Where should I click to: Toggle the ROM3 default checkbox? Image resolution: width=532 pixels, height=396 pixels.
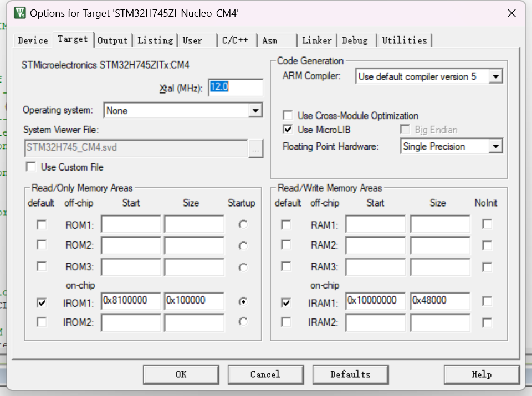(42, 266)
